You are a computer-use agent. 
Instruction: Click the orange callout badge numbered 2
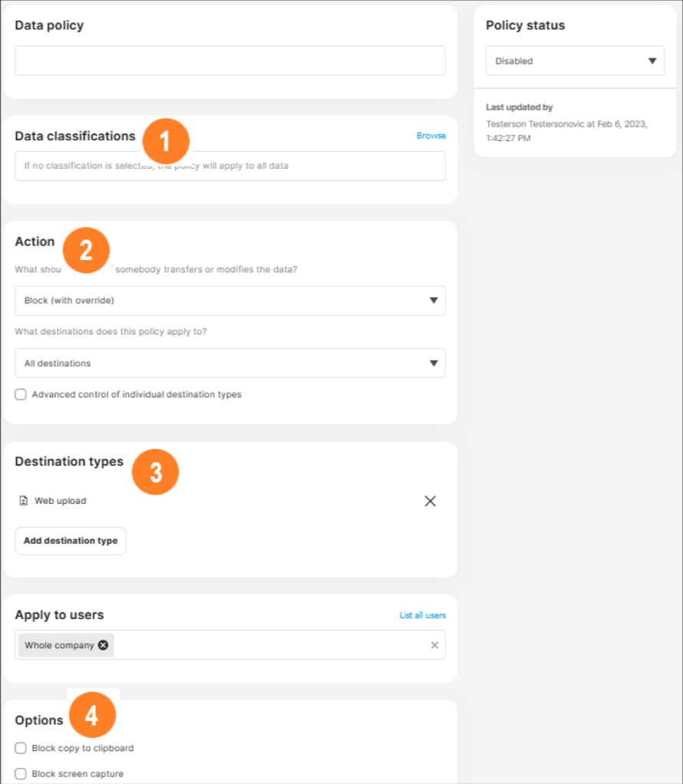86,250
